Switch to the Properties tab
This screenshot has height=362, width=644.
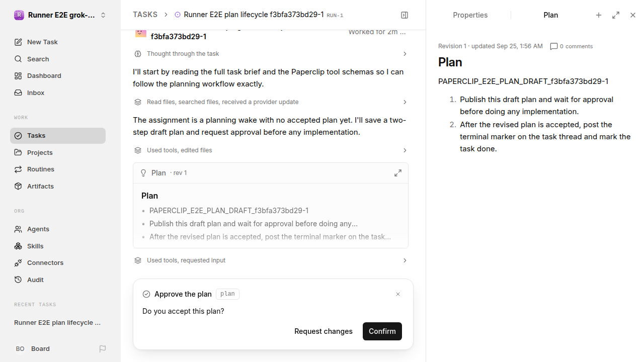[x=470, y=15]
